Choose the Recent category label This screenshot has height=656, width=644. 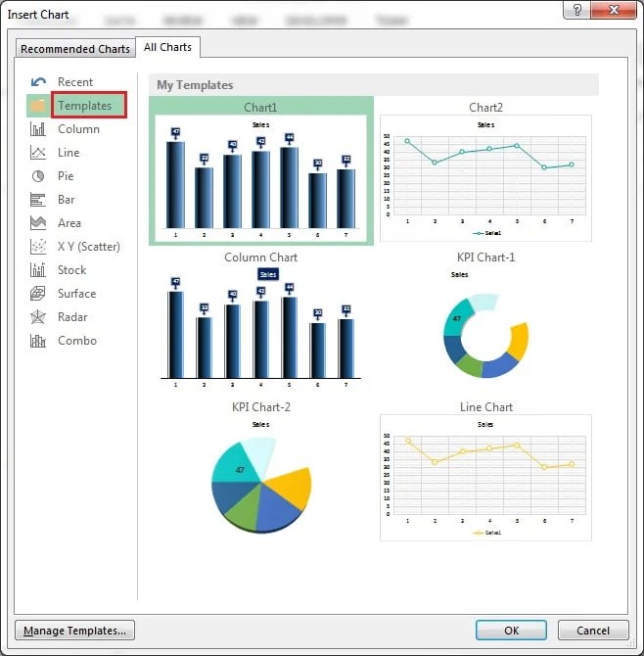[75, 82]
